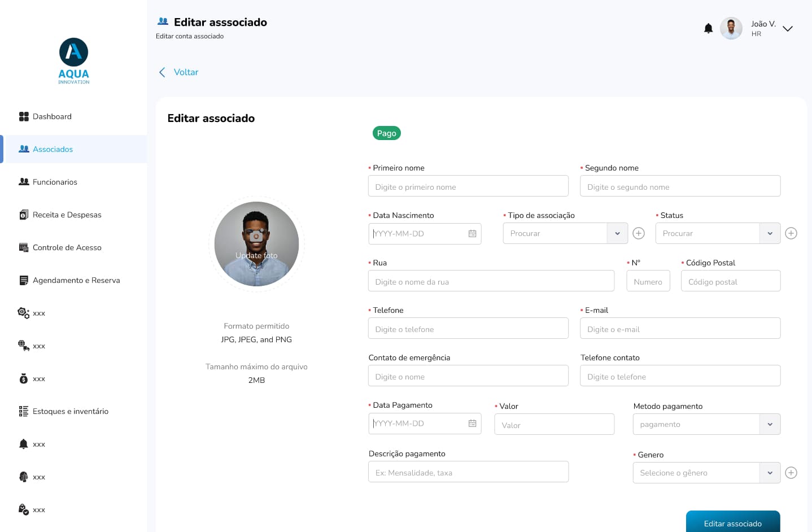Click the notification bell icon

coord(708,28)
